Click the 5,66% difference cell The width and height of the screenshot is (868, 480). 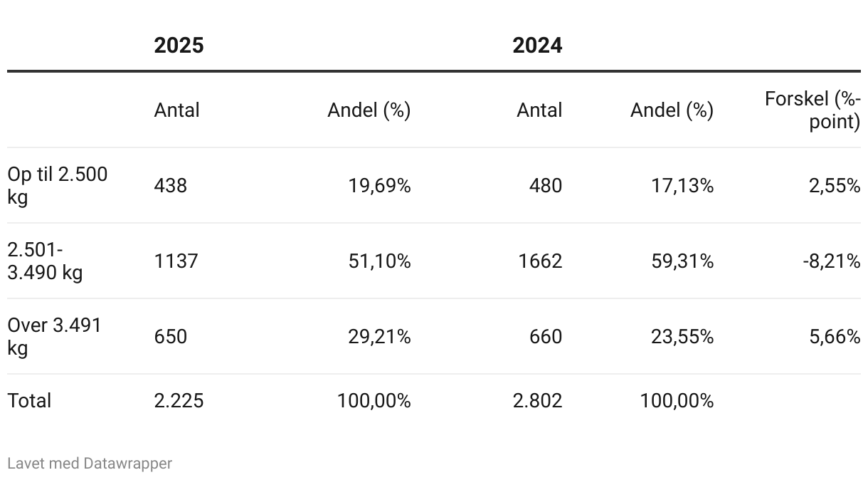pyautogui.click(x=835, y=336)
